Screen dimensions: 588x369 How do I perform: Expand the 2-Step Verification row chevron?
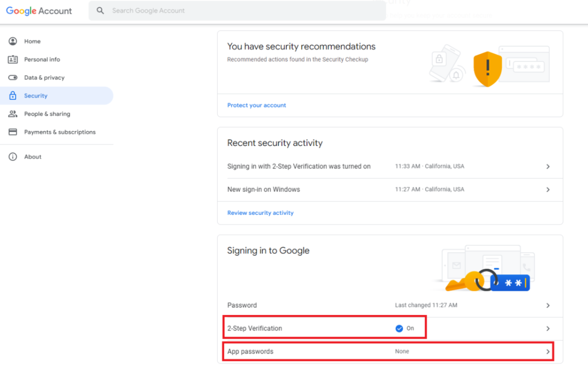coord(548,328)
